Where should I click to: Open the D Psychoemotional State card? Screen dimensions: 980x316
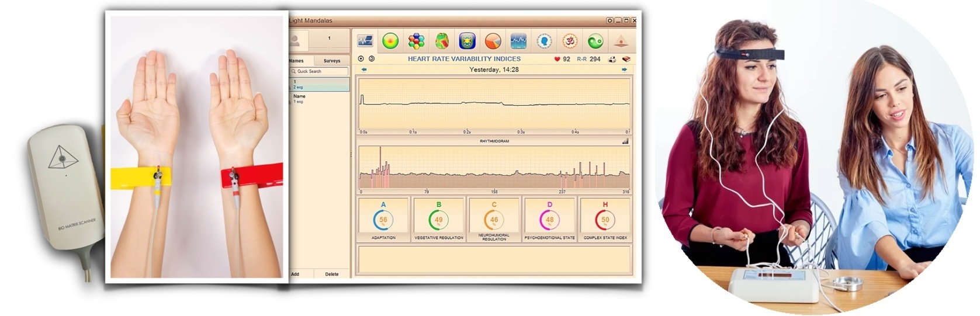point(550,220)
